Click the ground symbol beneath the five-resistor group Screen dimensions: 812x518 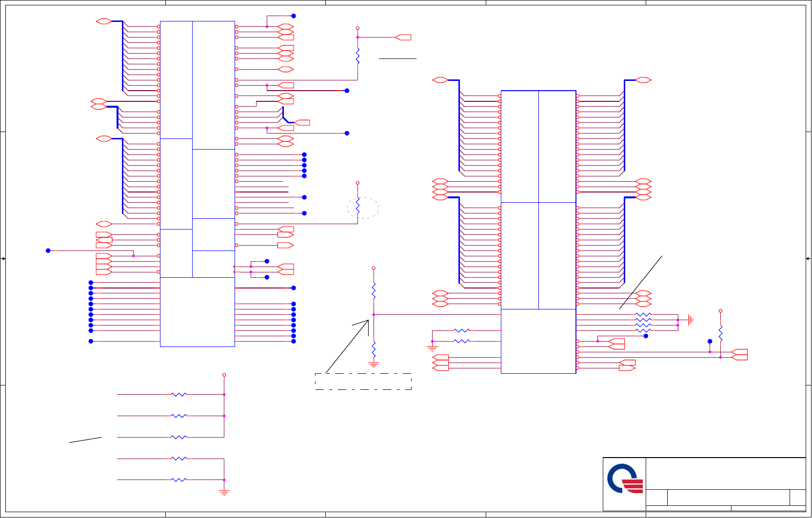pyautogui.click(x=224, y=493)
